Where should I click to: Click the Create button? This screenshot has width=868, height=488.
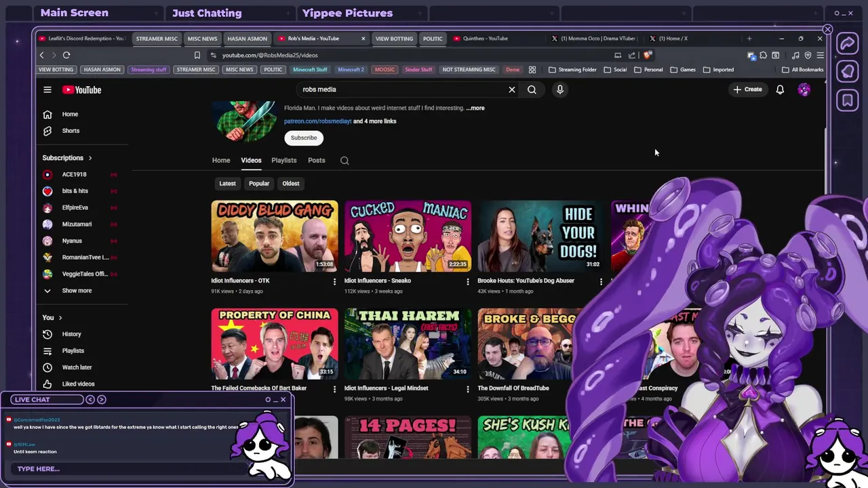[747, 89]
